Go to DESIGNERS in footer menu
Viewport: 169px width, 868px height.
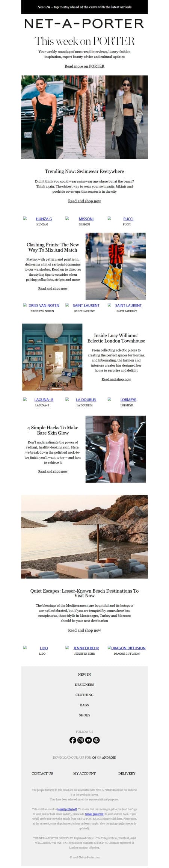coord(84,685)
